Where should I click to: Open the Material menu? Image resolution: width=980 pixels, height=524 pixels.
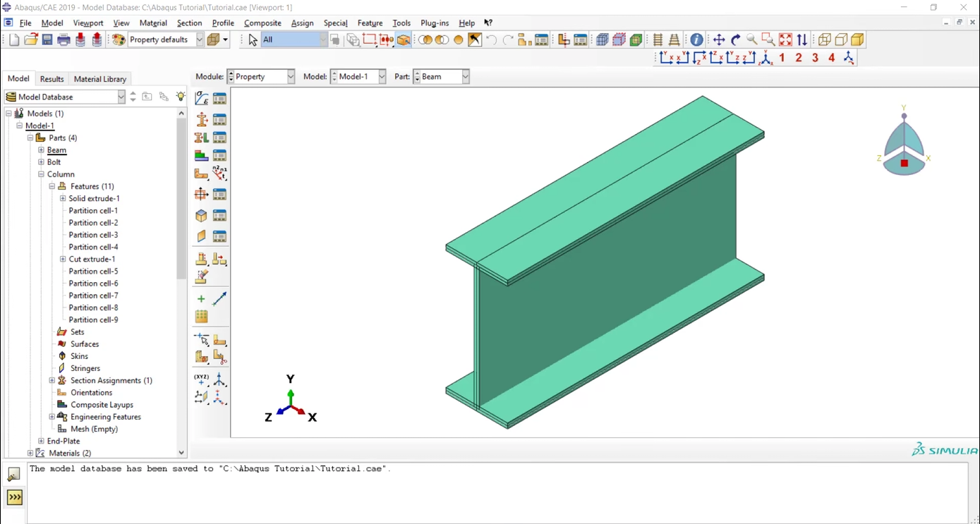coord(153,23)
